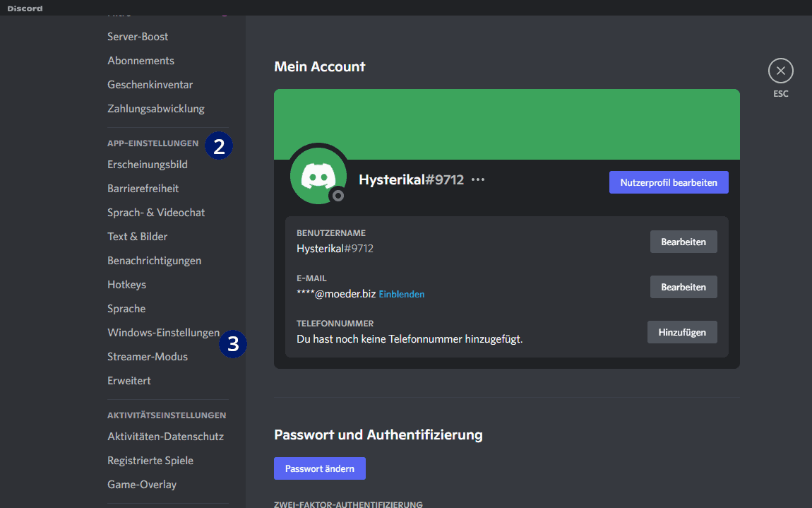The image size is (812, 508).
Task: Open Erweitert settings
Action: (x=129, y=381)
